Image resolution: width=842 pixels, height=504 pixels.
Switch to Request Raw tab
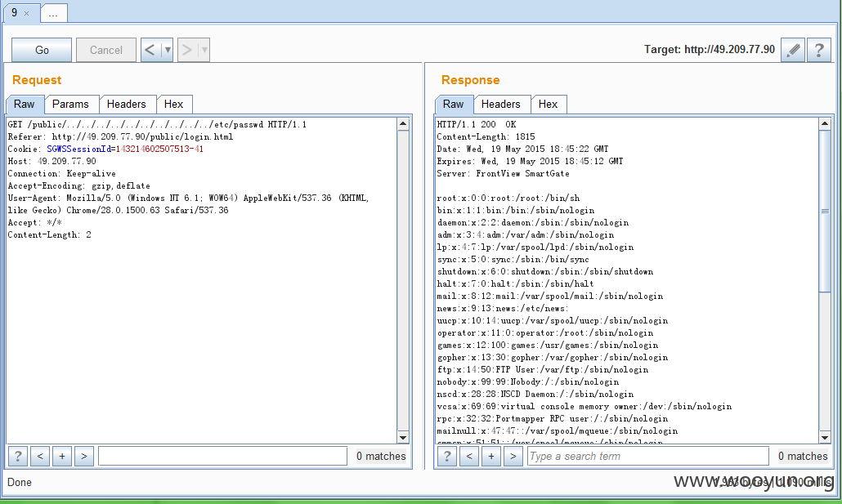pyautogui.click(x=25, y=104)
